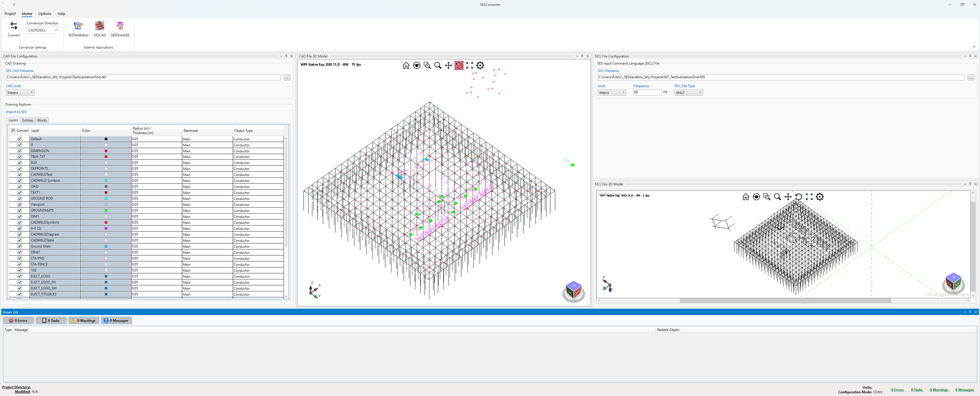Viewport: 980px width, 396px height.
Task: Click the Convert arrows icon
Action: click(14, 26)
